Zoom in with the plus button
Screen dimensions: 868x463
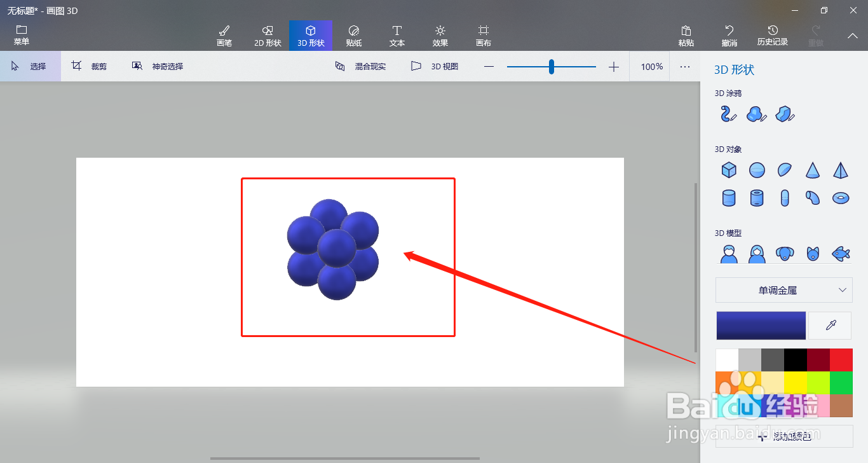(614, 67)
